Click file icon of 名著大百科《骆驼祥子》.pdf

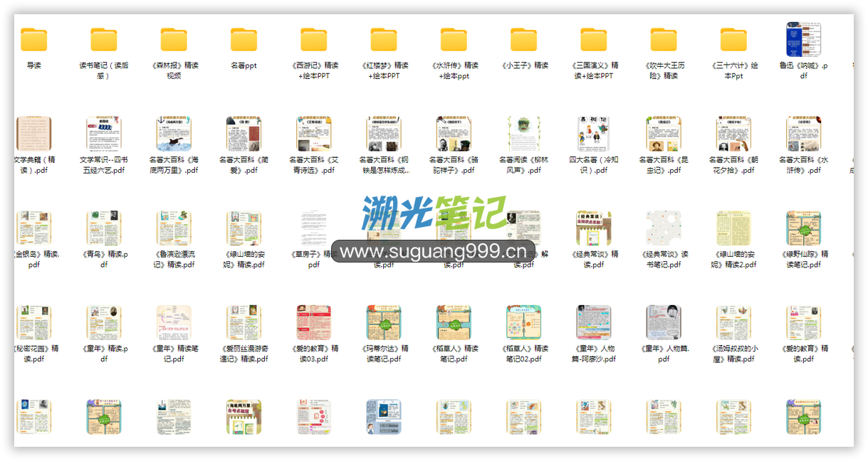coord(454,134)
